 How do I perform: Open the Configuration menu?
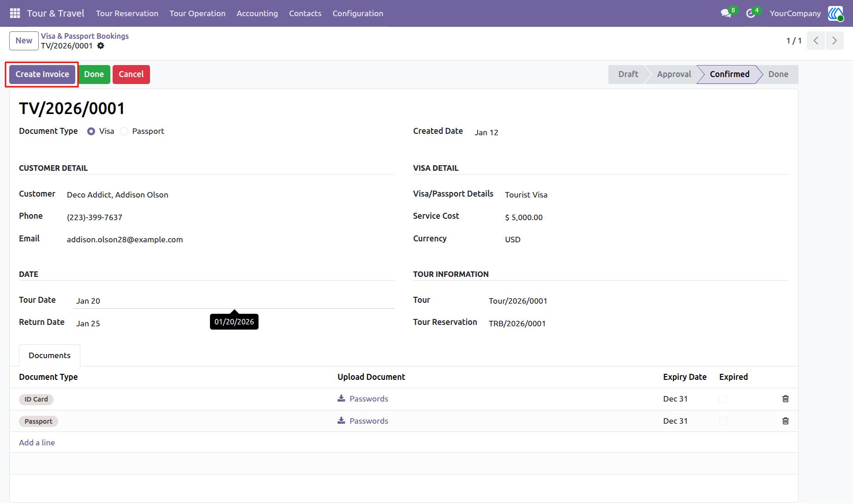pyautogui.click(x=358, y=13)
